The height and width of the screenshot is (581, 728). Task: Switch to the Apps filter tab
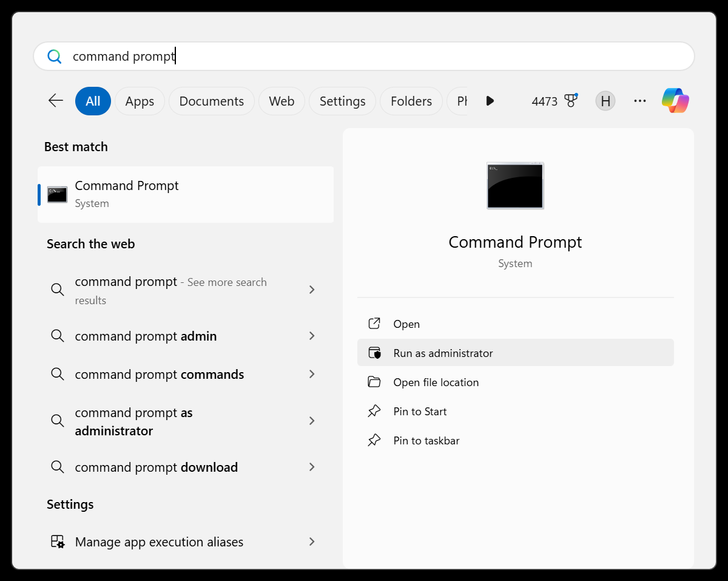[140, 101]
